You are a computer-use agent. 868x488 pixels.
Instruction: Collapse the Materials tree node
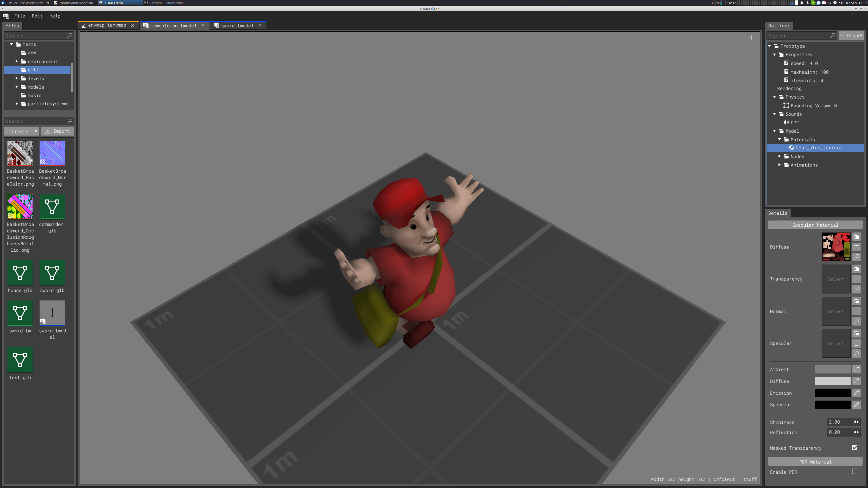[x=779, y=139]
